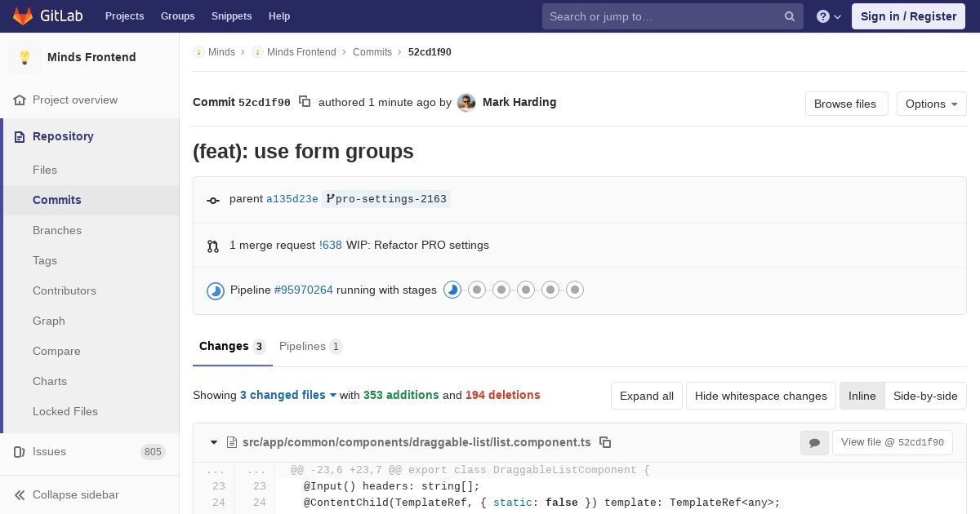Switch to Side-by-side diff view
The height and width of the screenshot is (514, 980).
[925, 396]
